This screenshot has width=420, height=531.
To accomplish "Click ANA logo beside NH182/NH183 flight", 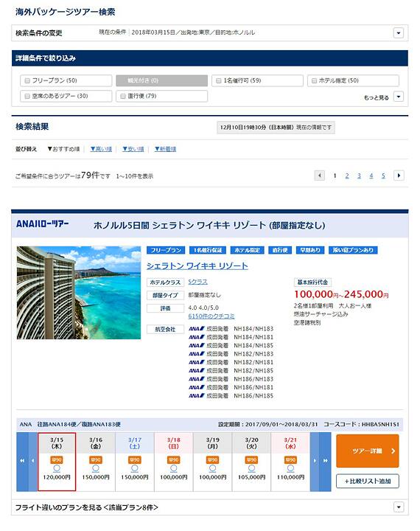I will (x=197, y=354).
